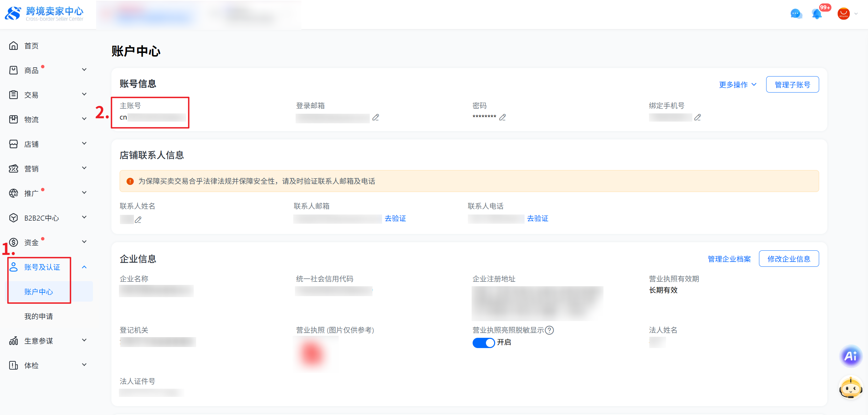Viewport: 868px width, 415px height.
Task: Go to 首页 in the sidebar
Action: pyautogui.click(x=31, y=46)
